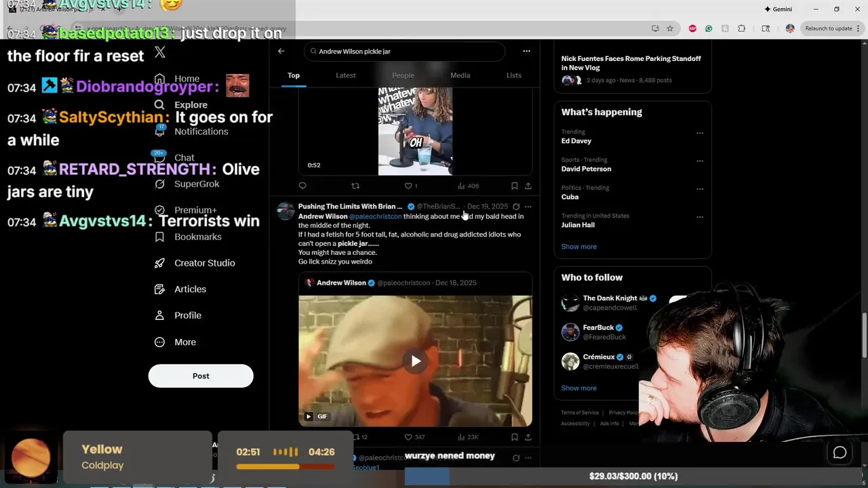Share the 0:52 video tweet
This screenshot has width=868, height=488.
pos(528,186)
